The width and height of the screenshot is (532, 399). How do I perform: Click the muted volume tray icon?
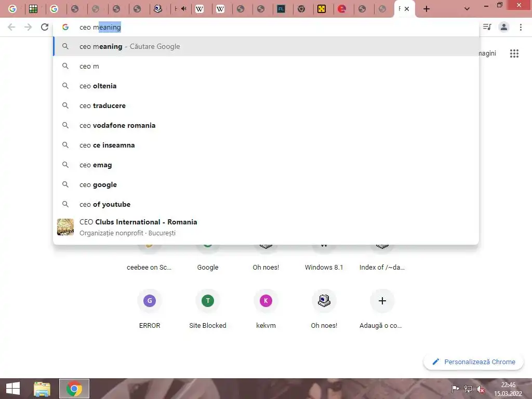click(x=481, y=389)
